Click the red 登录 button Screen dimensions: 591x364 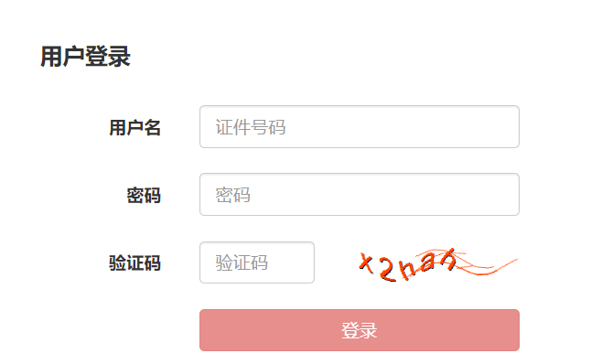(360, 330)
